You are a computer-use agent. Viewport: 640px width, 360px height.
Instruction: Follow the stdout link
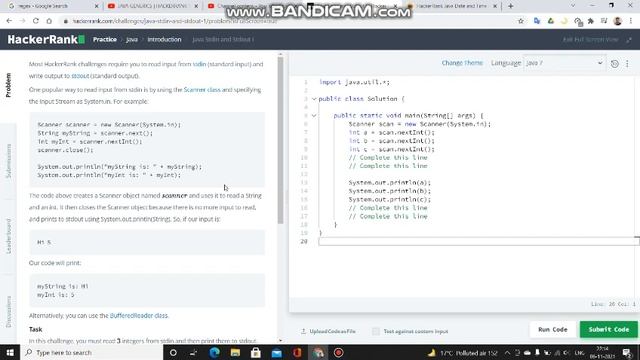(x=80, y=76)
